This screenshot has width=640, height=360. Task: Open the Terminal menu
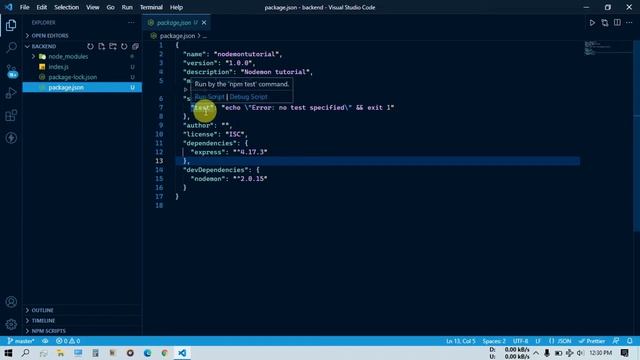151,7
